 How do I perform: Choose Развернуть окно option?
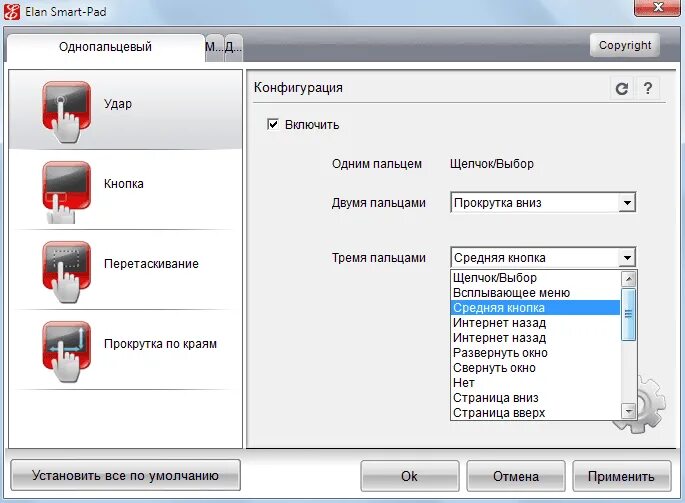coord(535,353)
